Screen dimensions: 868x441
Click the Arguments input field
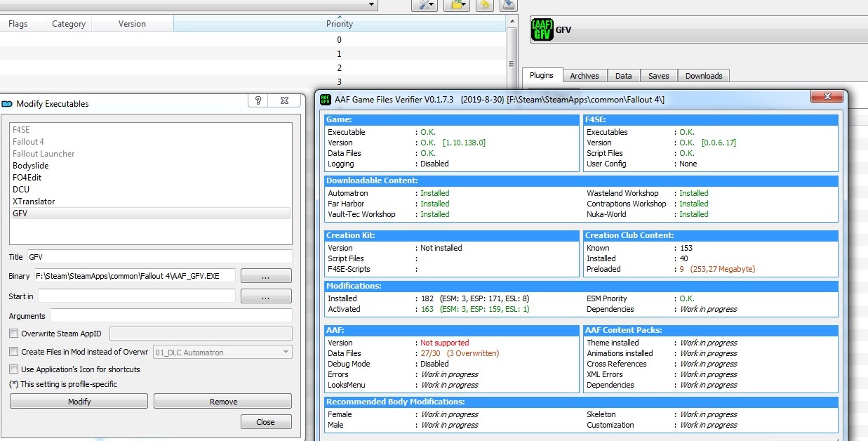(171, 315)
